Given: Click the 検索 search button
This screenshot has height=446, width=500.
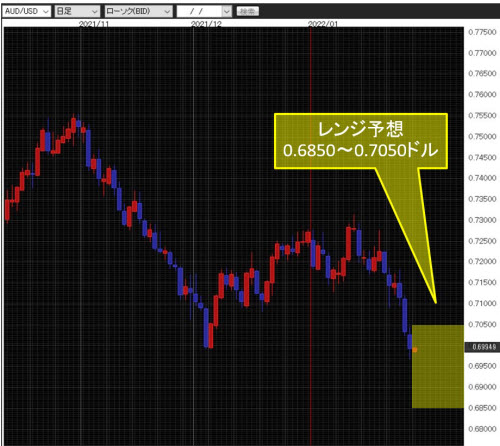Looking at the screenshot, I should point(248,11).
